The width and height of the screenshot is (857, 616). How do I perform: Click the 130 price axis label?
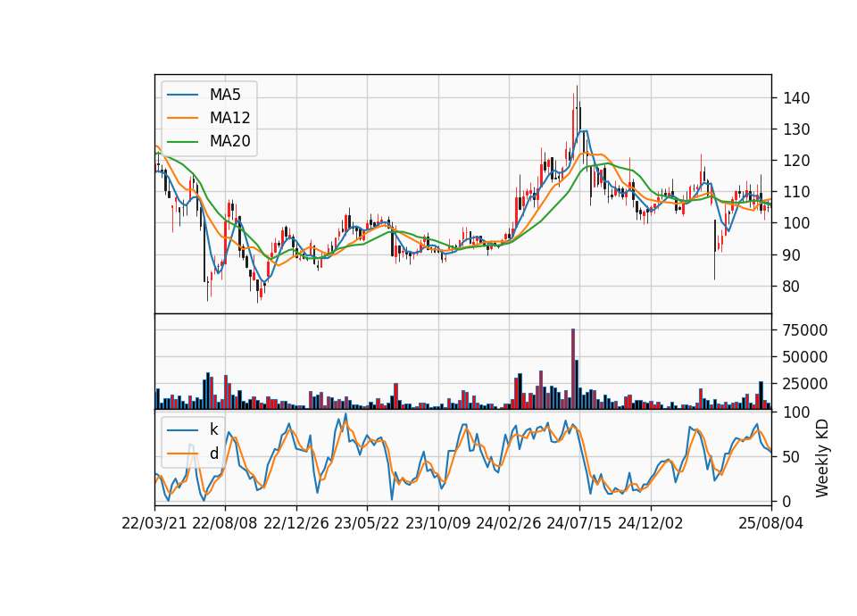click(x=796, y=129)
